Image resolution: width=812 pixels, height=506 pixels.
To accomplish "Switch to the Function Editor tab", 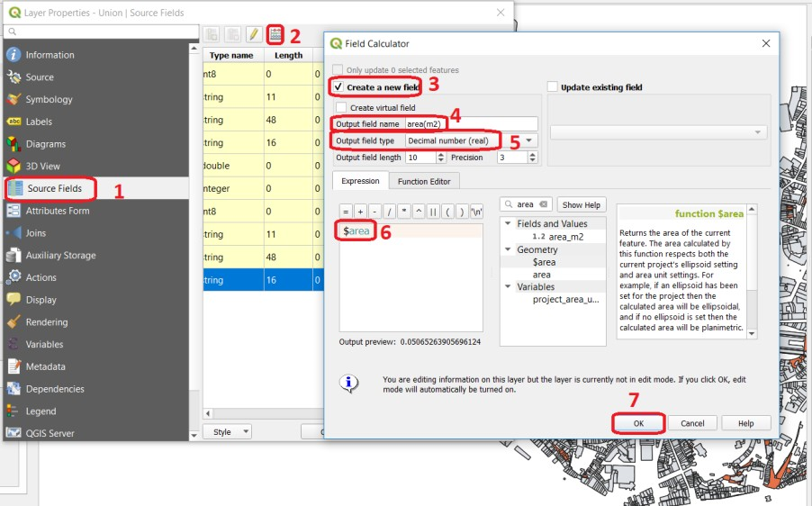I will 424,181.
